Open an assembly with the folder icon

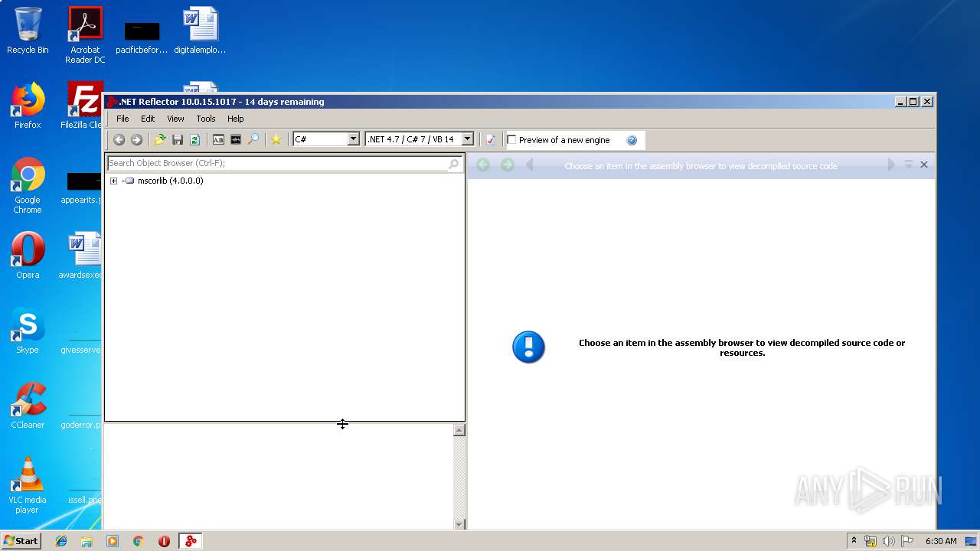pyautogui.click(x=160, y=139)
